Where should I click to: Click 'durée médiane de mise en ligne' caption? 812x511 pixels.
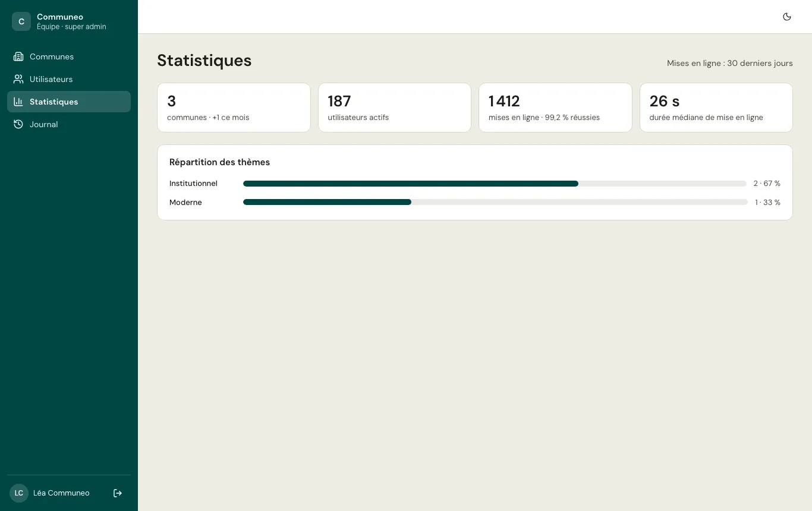pyautogui.click(x=706, y=118)
